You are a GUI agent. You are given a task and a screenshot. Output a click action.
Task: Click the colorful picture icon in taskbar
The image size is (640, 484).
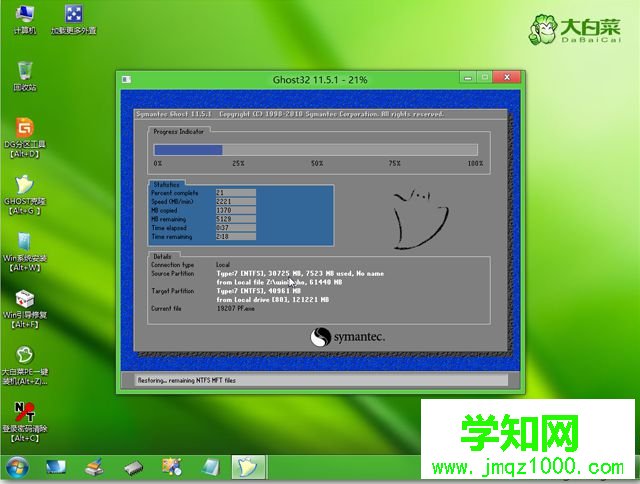point(172,467)
